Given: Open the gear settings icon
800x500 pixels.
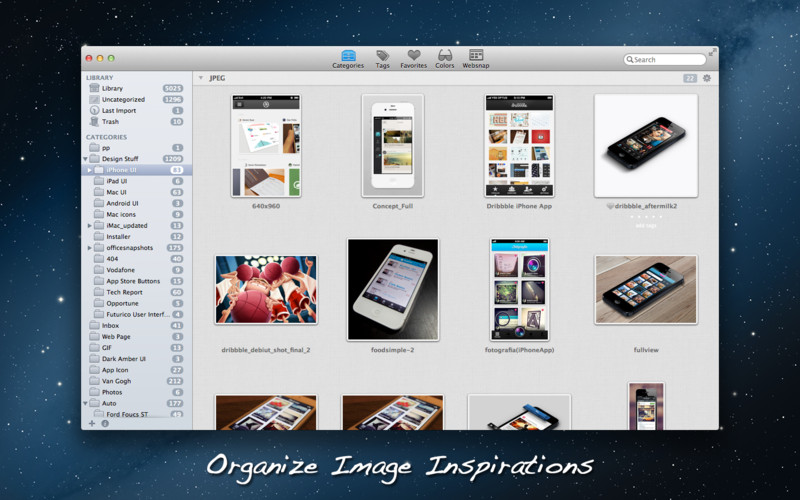Looking at the screenshot, I should coord(707,78).
